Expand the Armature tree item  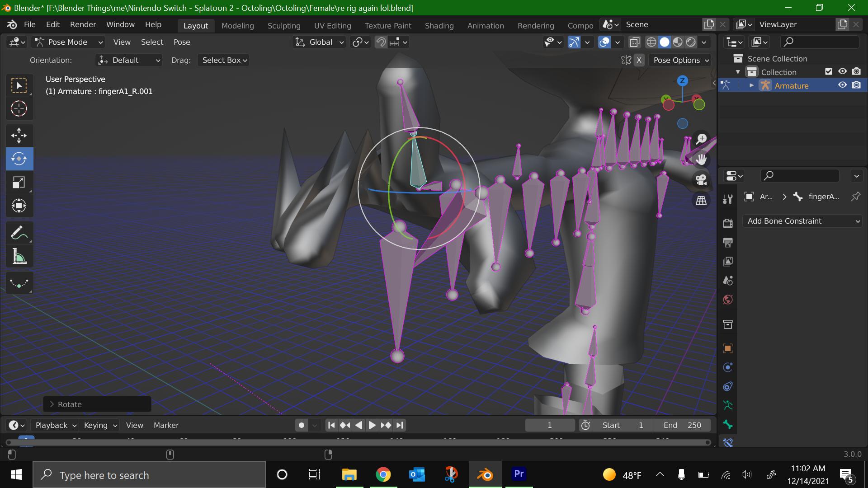[751, 85]
